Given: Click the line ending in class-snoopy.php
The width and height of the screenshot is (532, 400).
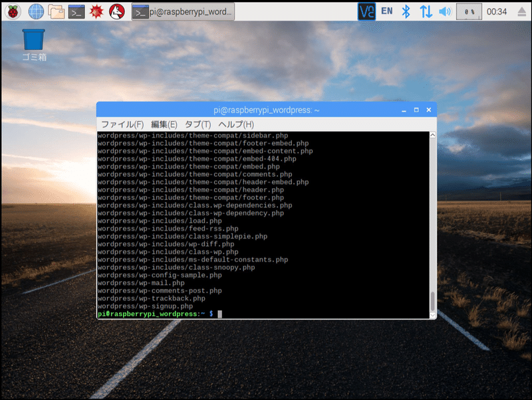Looking at the screenshot, I should coord(176,268).
